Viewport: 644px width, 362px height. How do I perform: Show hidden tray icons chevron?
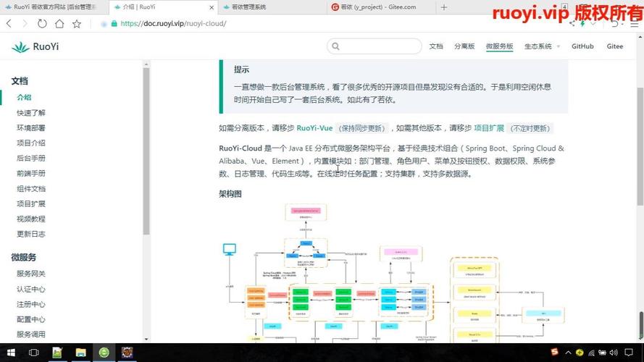coord(568,353)
